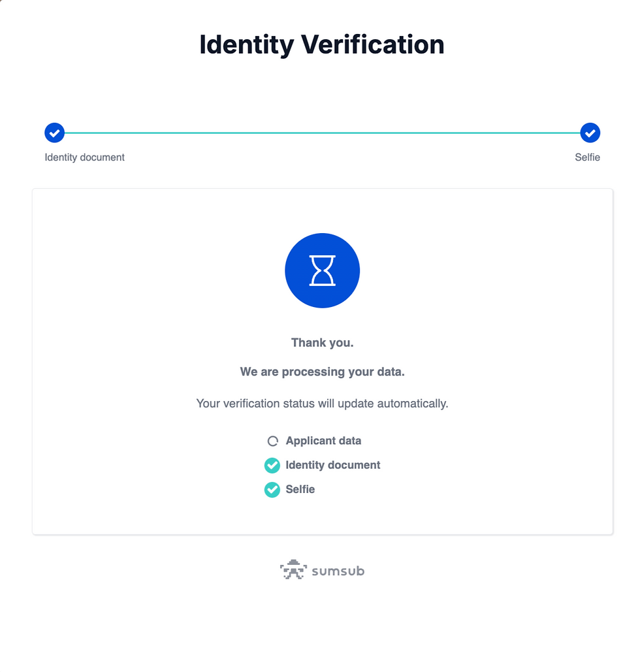Click the Applicant data loading spinner
The width and height of the screenshot is (640, 672).
272,441
